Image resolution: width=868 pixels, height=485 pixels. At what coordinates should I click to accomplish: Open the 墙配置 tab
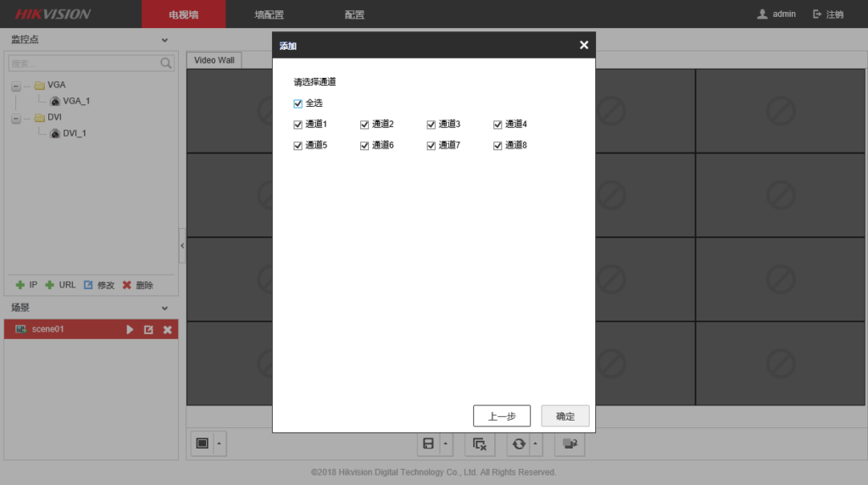click(269, 14)
